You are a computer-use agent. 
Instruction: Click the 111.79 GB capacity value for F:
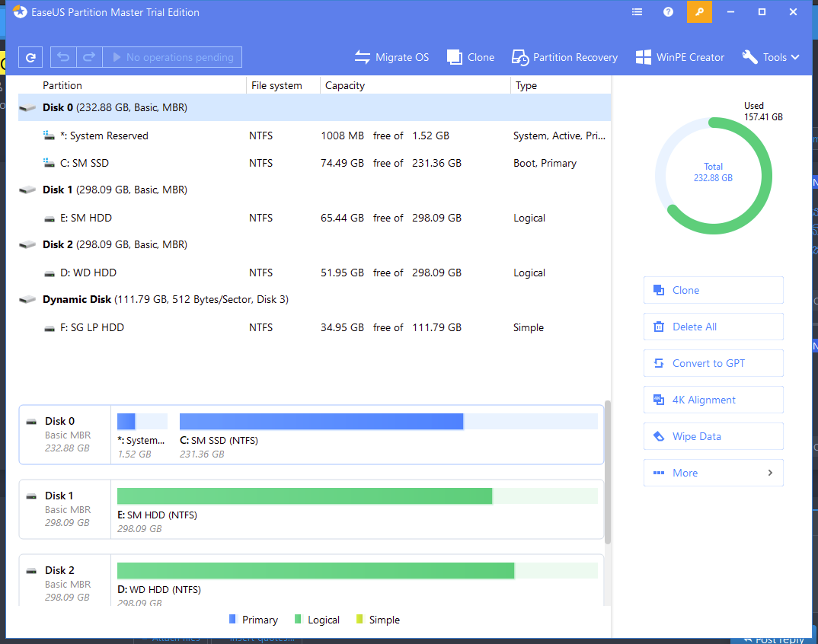pyautogui.click(x=436, y=327)
